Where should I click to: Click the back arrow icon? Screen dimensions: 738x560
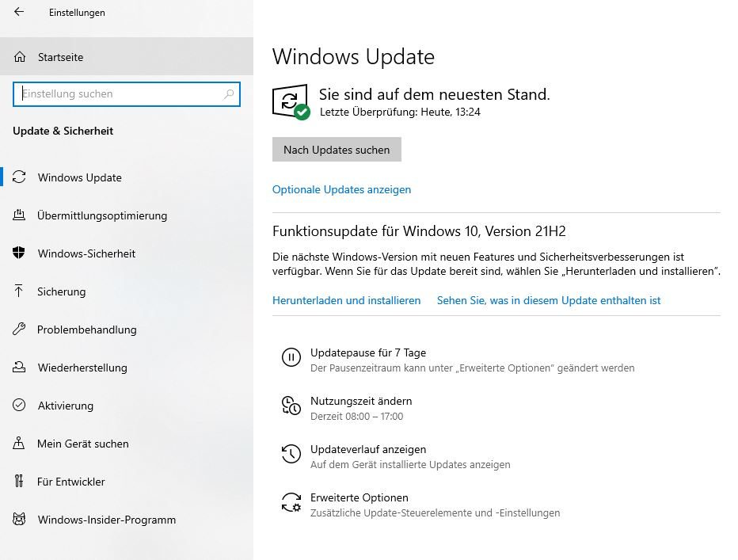(19, 12)
